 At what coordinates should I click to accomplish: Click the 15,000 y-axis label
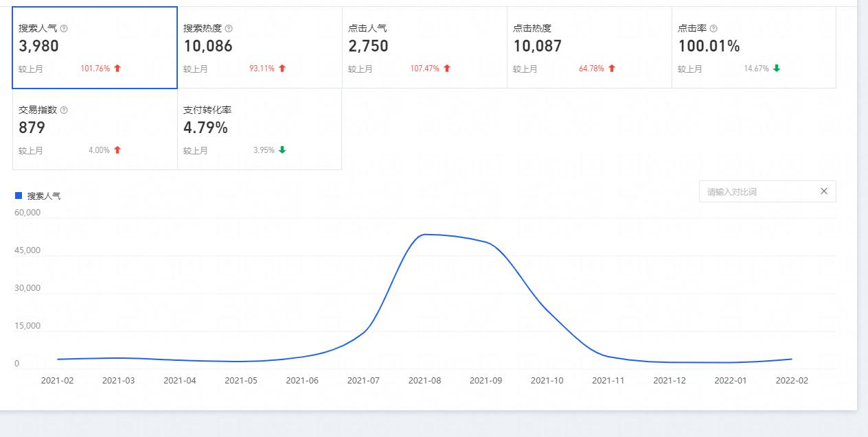click(x=27, y=326)
